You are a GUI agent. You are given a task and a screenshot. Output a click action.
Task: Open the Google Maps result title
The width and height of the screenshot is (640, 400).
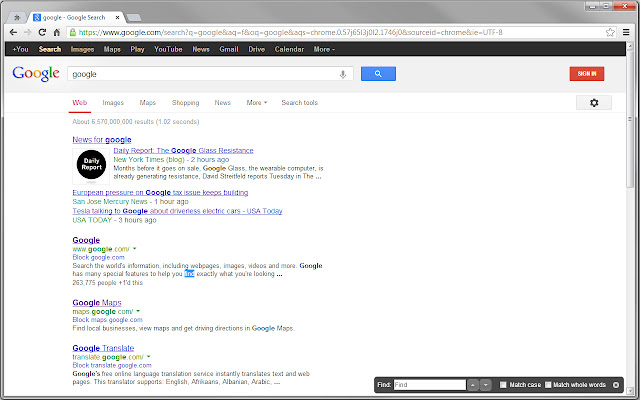(97, 302)
